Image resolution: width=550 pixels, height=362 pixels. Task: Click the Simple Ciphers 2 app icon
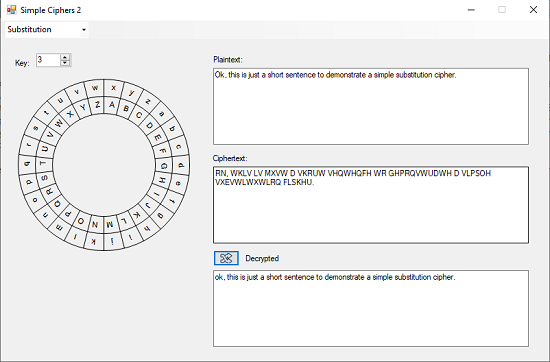[x=12, y=10]
